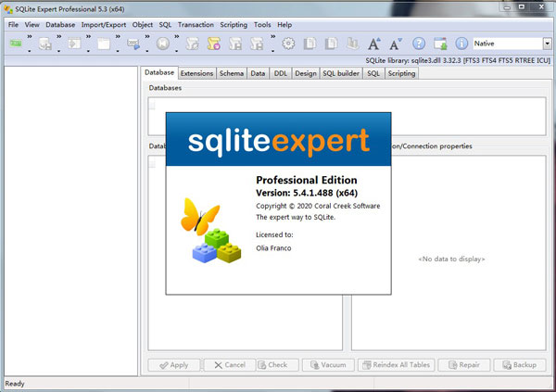Switch to the Data tab

click(x=258, y=73)
